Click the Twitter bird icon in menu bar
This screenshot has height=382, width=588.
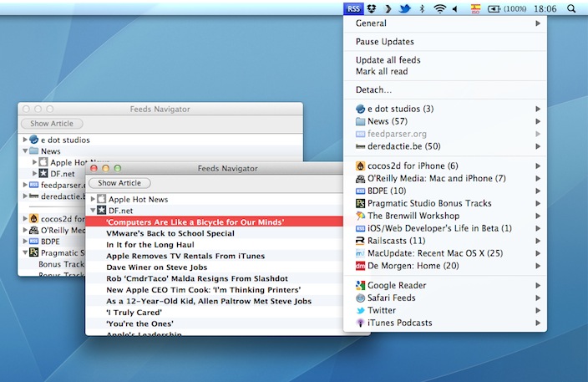click(x=404, y=8)
